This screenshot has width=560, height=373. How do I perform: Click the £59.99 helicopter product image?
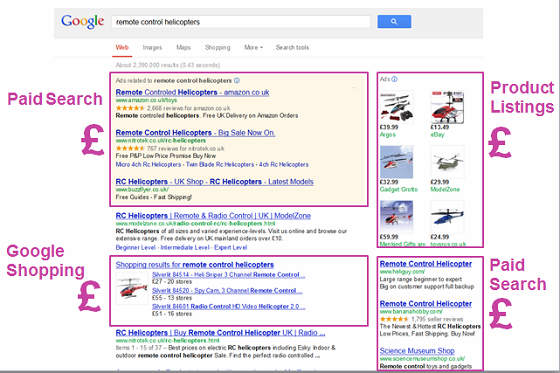tap(396, 216)
